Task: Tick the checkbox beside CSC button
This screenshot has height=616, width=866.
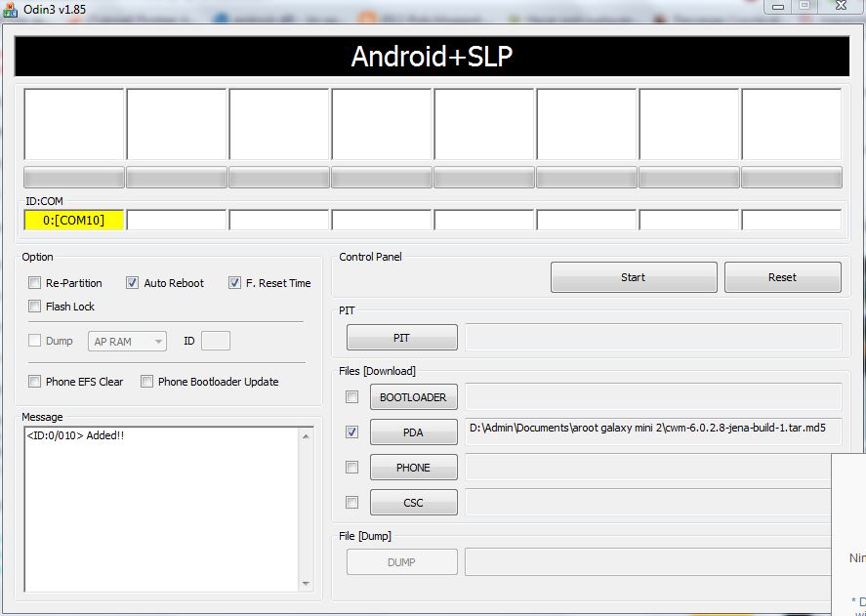Action: click(x=351, y=502)
